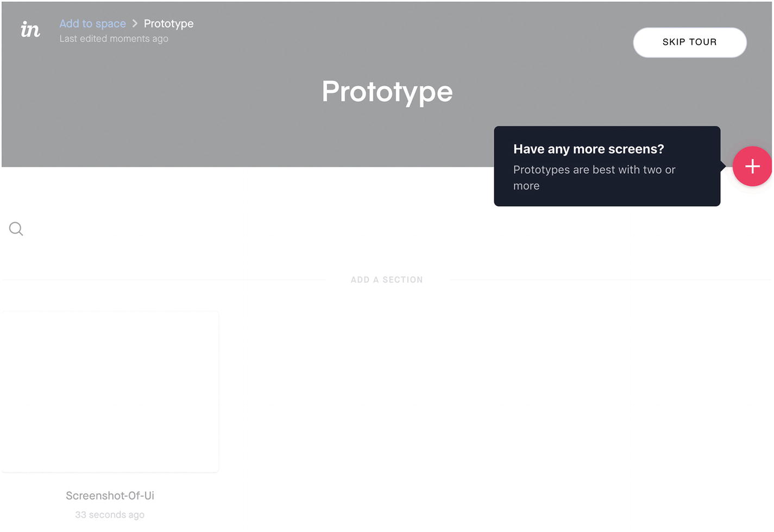The width and height of the screenshot is (774, 532).
Task: Click the InVision logo icon
Action: [30, 29]
